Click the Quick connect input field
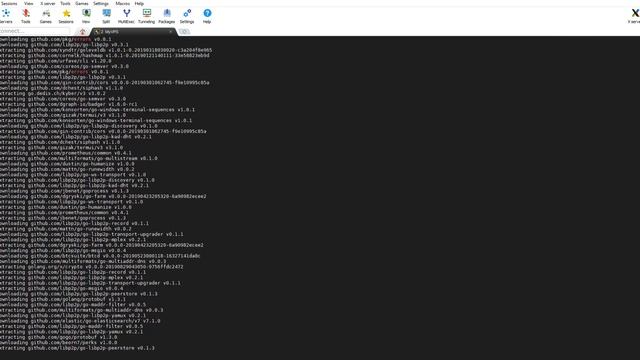The image size is (640, 360). (x=35, y=31)
